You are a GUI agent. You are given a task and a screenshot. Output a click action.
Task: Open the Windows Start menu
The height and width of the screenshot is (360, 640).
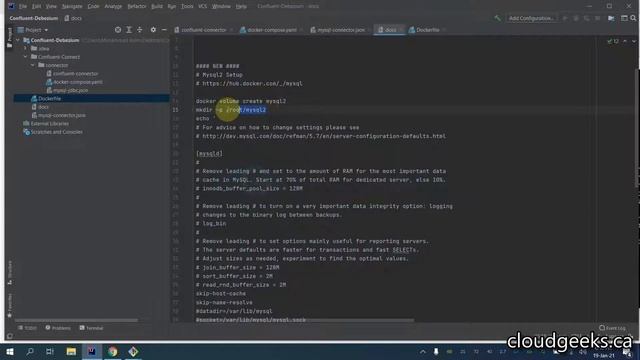pos(10,351)
